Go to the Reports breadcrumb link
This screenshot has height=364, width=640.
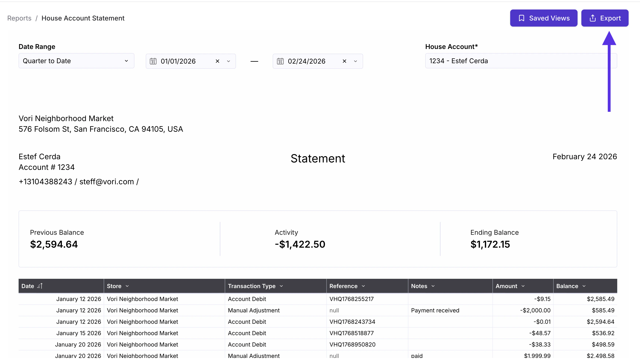coord(19,18)
